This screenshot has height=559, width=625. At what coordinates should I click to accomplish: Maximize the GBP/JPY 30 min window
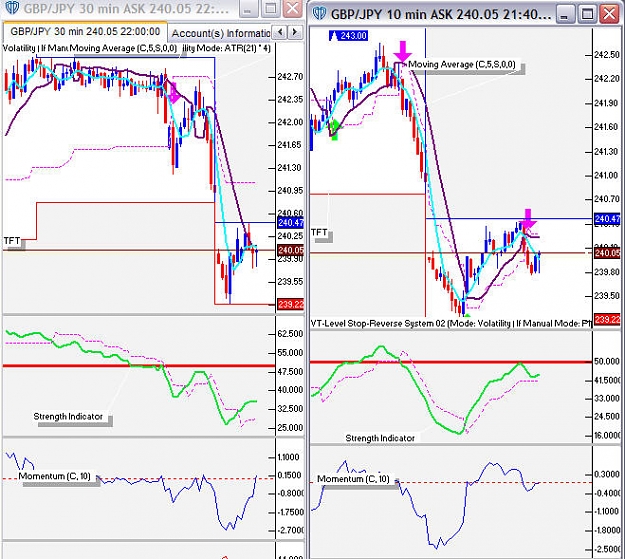(271, 8)
